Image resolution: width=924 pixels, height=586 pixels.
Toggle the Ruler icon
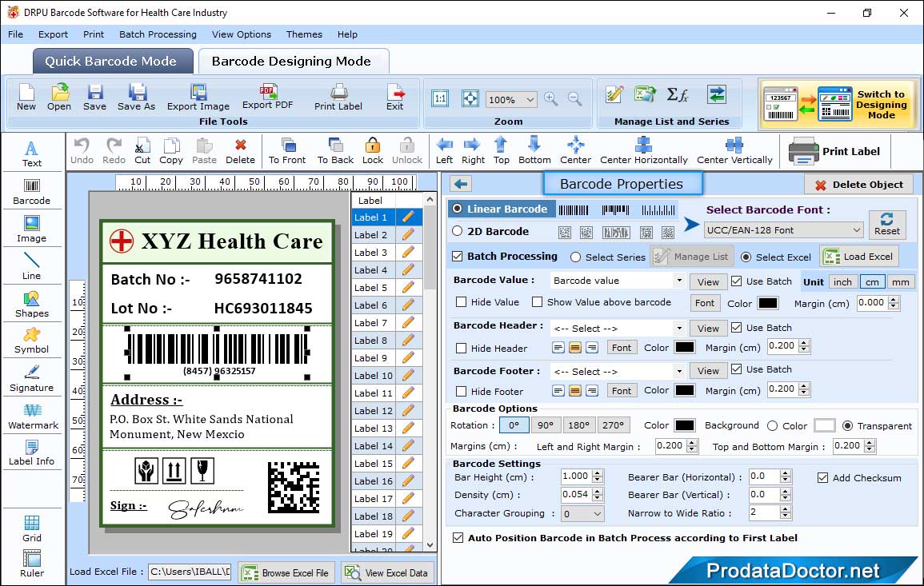(x=32, y=564)
